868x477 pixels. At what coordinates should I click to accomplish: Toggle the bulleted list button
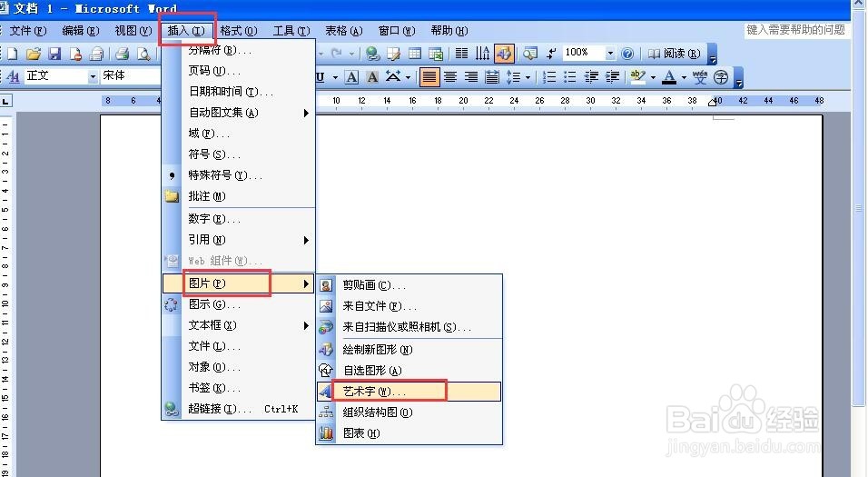tap(569, 77)
